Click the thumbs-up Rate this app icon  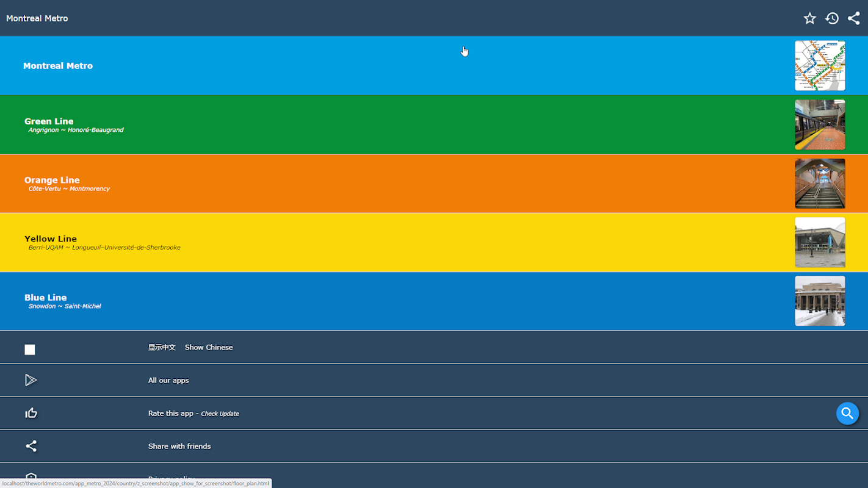[x=31, y=413]
